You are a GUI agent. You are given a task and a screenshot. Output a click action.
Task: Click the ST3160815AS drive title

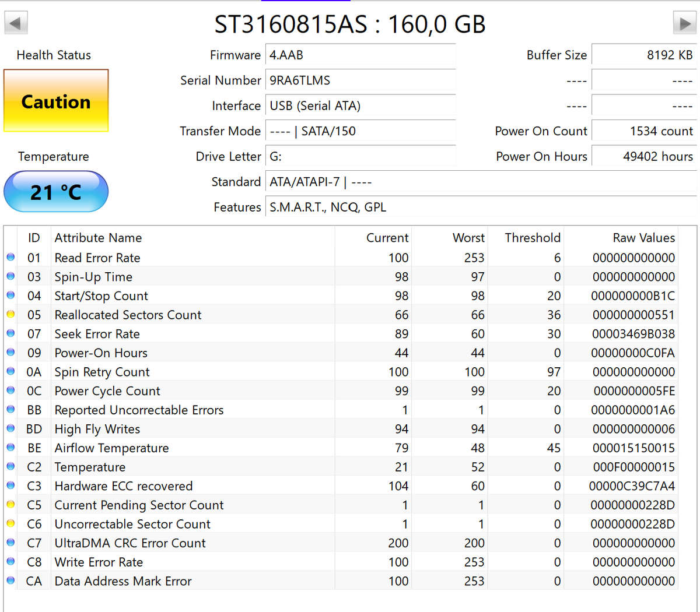coord(350,24)
